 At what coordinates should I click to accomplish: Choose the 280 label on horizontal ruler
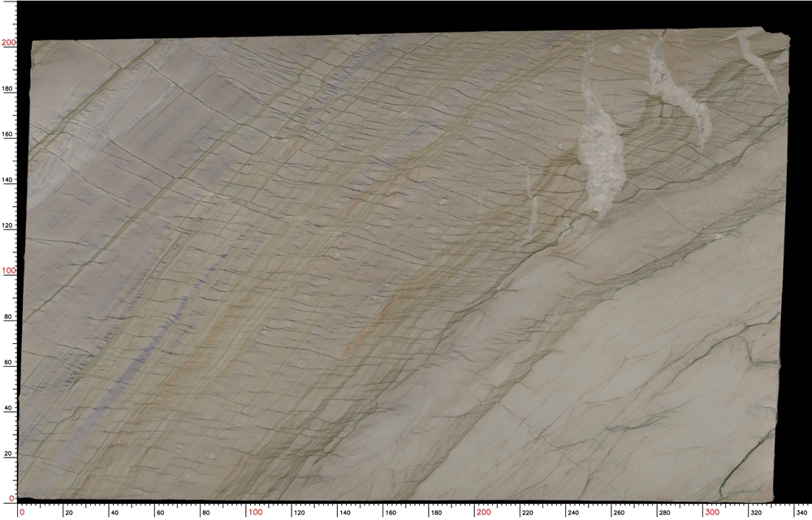pyautogui.click(x=664, y=513)
